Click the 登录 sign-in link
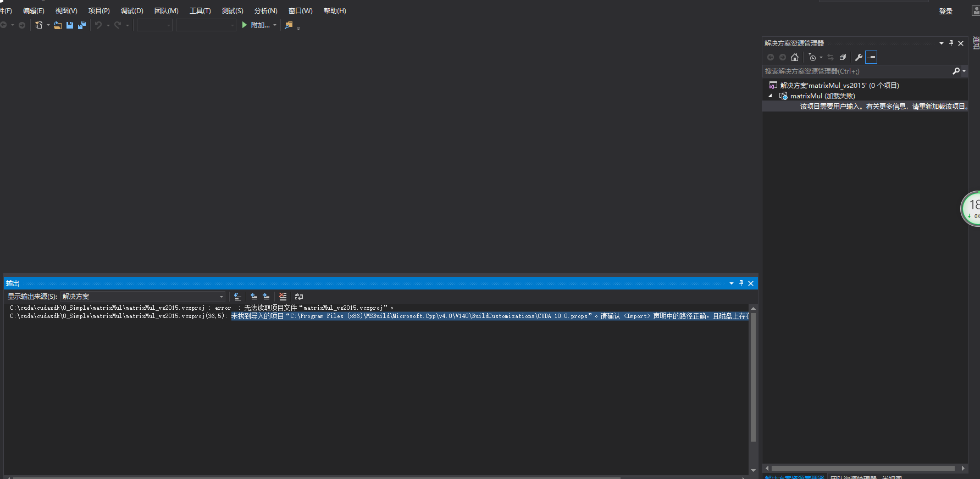Viewport: 980px width, 479px height. point(945,11)
